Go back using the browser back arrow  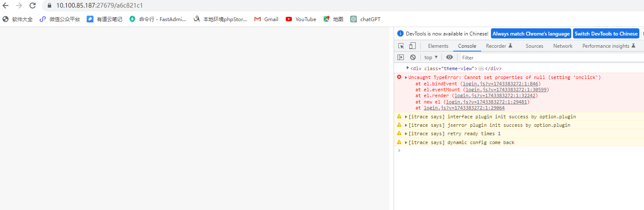(x=5, y=5)
